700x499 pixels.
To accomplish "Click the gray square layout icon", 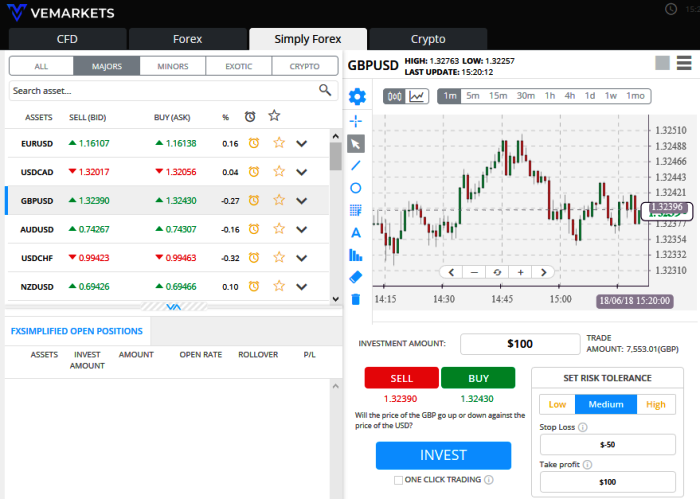I will point(662,63).
